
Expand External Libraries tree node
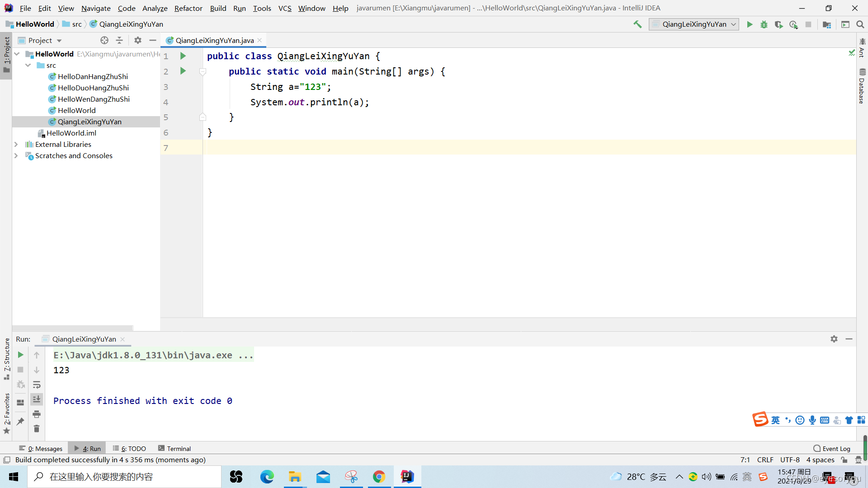click(16, 145)
